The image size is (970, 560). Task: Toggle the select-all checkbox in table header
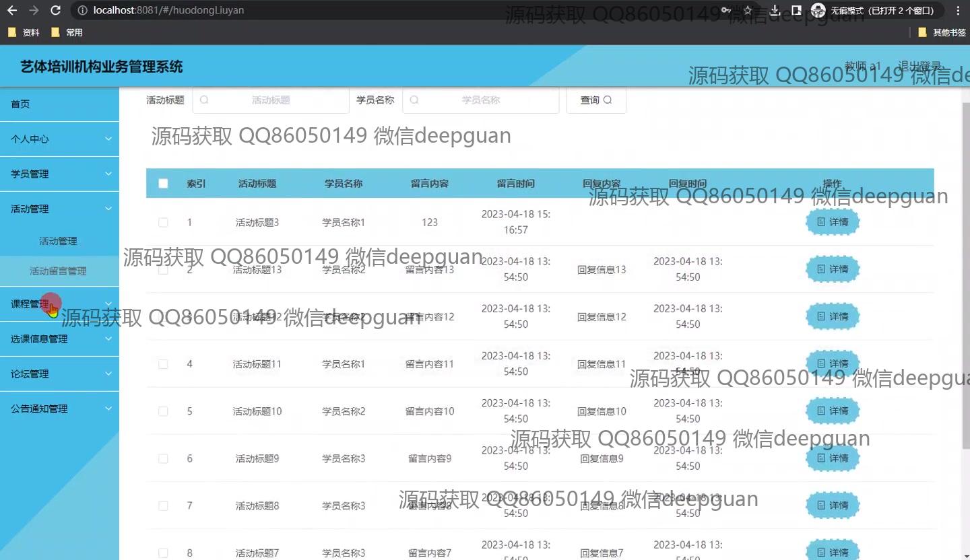click(163, 183)
